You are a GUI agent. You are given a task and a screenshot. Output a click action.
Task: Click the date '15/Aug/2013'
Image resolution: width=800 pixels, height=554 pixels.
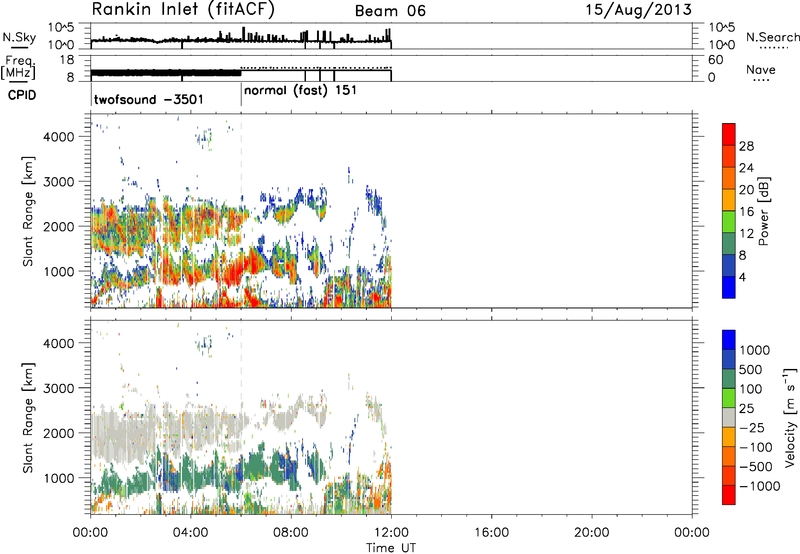(x=638, y=10)
